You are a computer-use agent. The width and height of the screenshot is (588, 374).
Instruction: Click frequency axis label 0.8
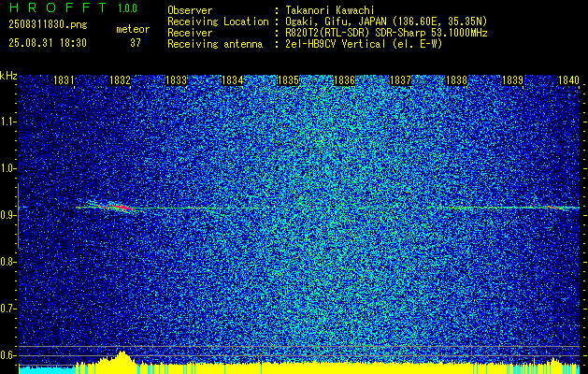tap(7, 262)
